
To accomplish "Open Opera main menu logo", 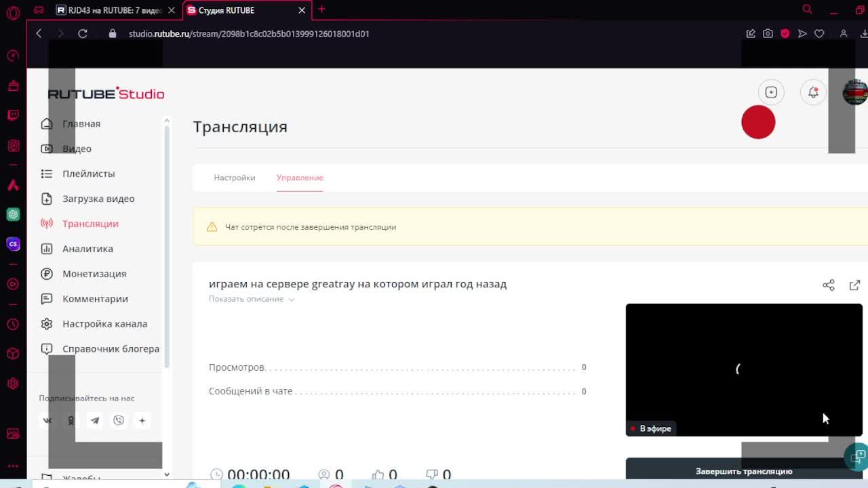I will 13,12.
